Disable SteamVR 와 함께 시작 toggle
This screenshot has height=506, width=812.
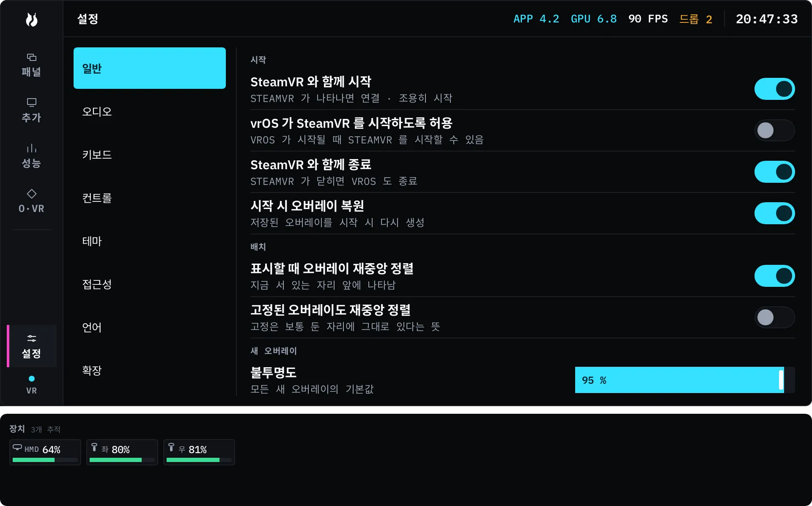click(774, 89)
